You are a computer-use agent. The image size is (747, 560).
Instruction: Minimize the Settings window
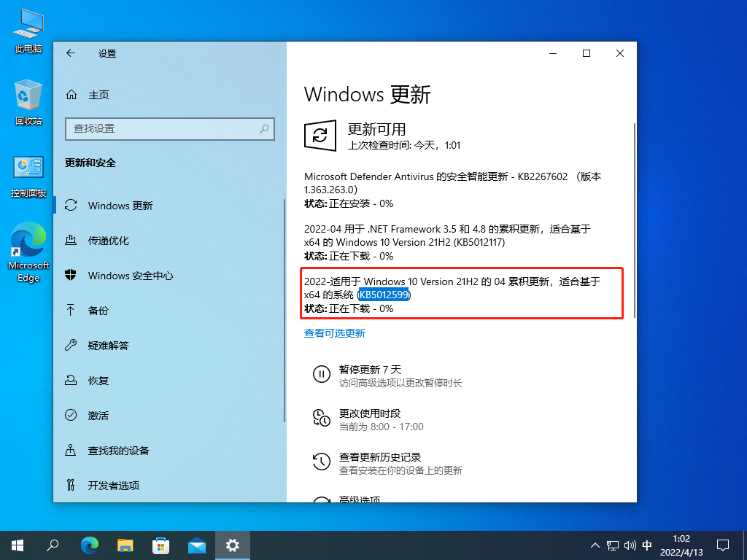(x=553, y=53)
